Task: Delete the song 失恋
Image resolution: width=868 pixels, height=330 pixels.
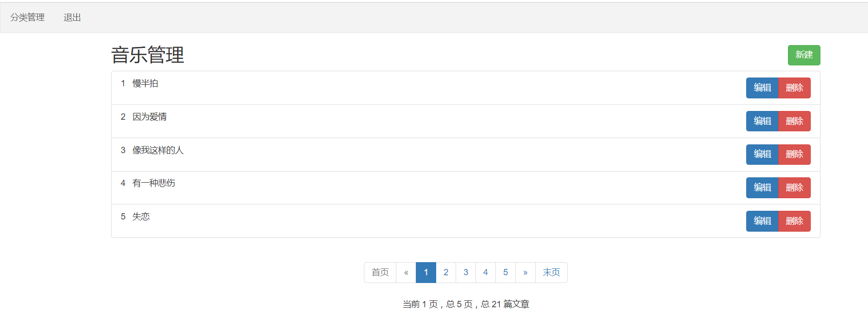Action: pyautogui.click(x=794, y=221)
